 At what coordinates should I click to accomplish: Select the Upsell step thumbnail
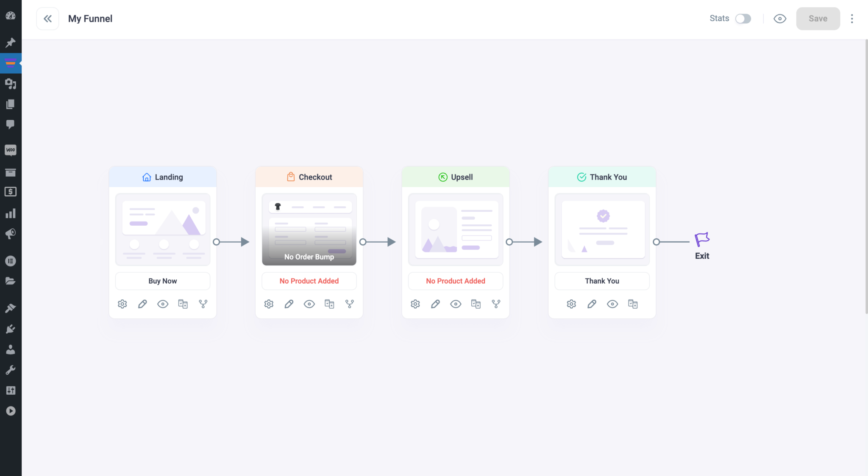[x=456, y=230]
